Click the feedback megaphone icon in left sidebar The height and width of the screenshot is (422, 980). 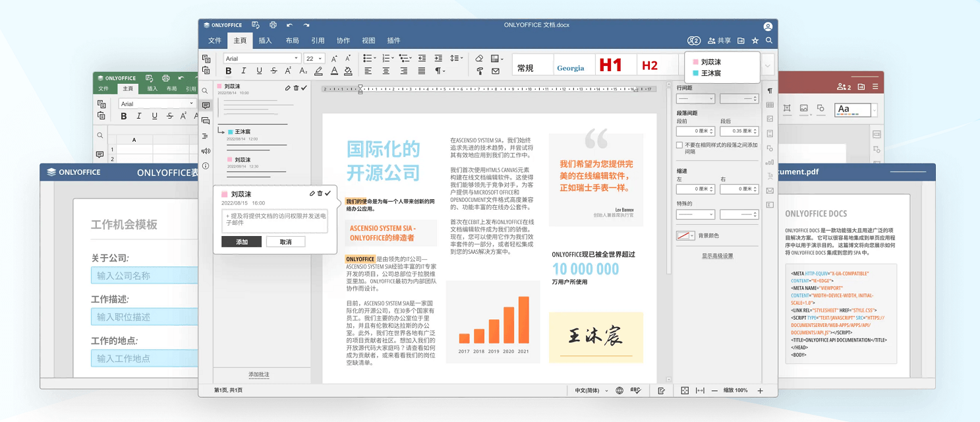coord(206,151)
